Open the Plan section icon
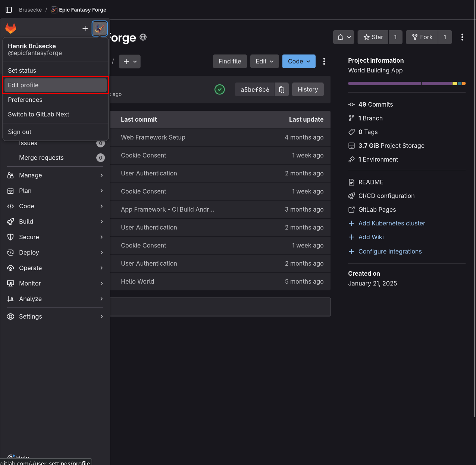476x465 pixels. (10, 191)
